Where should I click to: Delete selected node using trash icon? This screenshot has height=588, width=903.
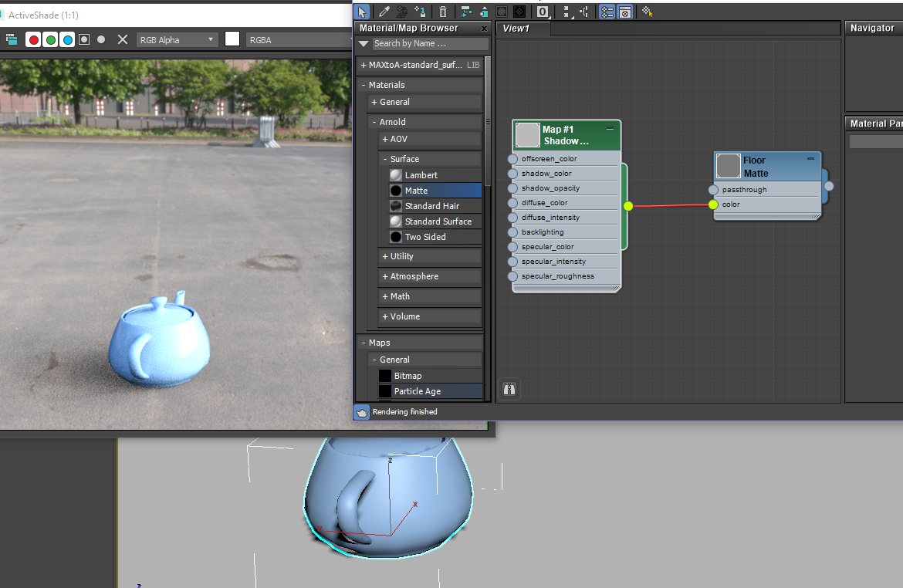point(442,12)
